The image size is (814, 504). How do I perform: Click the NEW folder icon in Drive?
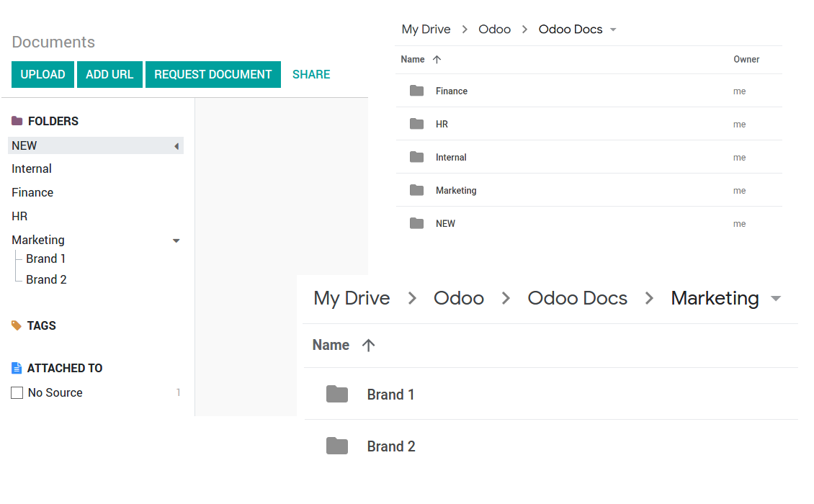click(x=416, y=223)
